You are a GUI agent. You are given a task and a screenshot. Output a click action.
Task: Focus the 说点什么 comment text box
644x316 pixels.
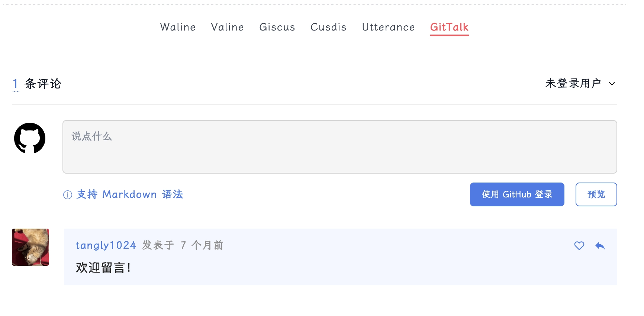pyautogui.click(x=340, y=147)
